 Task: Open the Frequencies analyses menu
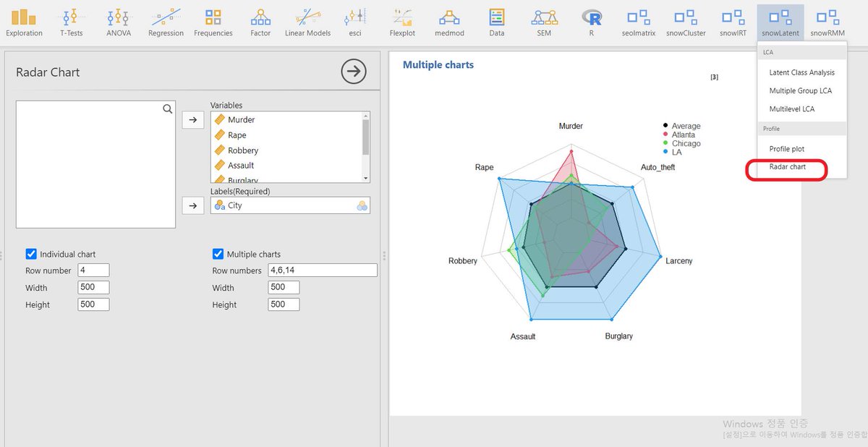213,22
